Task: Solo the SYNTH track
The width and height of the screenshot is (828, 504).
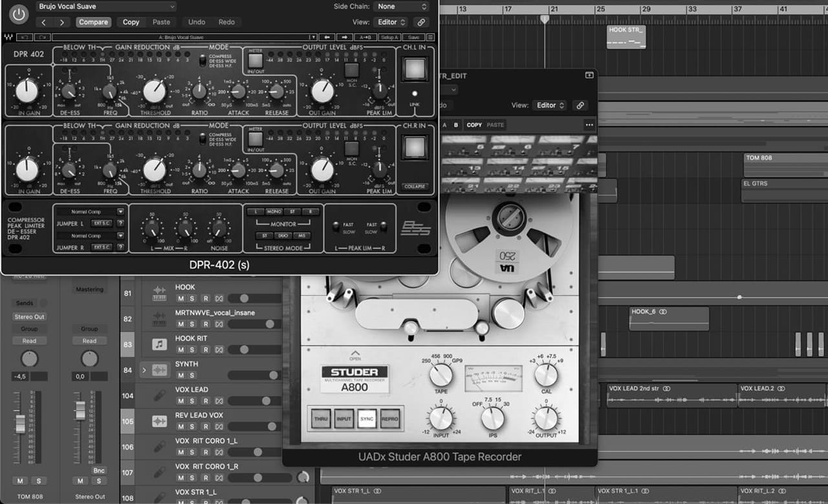Action: click(193, 375)
